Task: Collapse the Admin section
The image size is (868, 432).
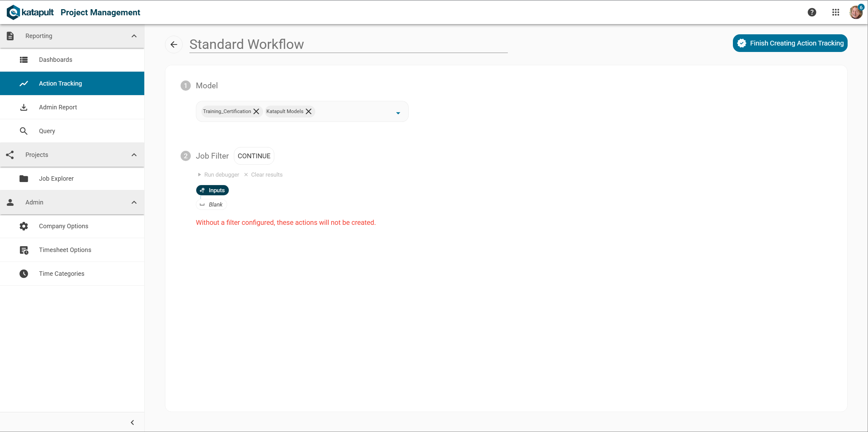Action: pyautogui.click(x=134, y=202)
